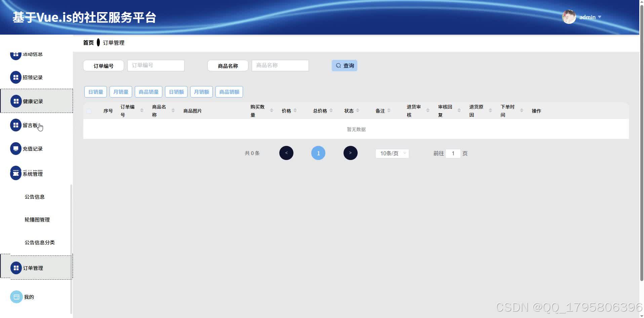Image resolution: width=644 pixels, height=318 pixels.
Task: Sort by 购买数量 column arrows
Action: click(x=272, y=110)
